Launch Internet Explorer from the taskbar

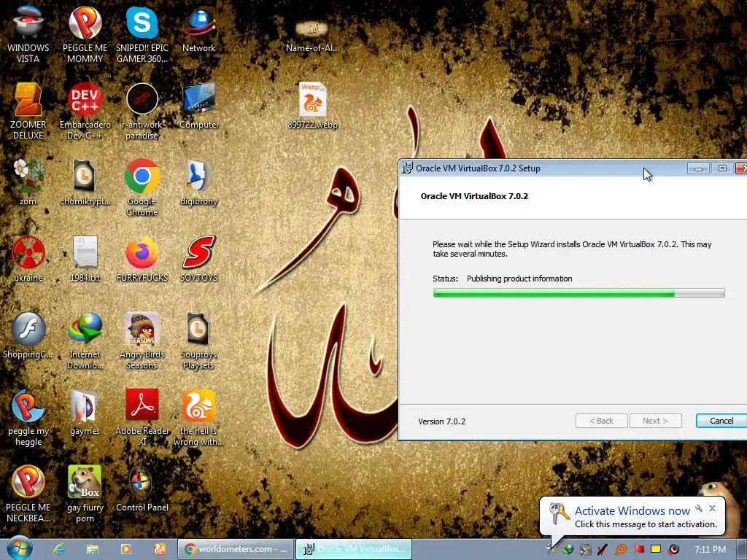[x=59, y=549]
